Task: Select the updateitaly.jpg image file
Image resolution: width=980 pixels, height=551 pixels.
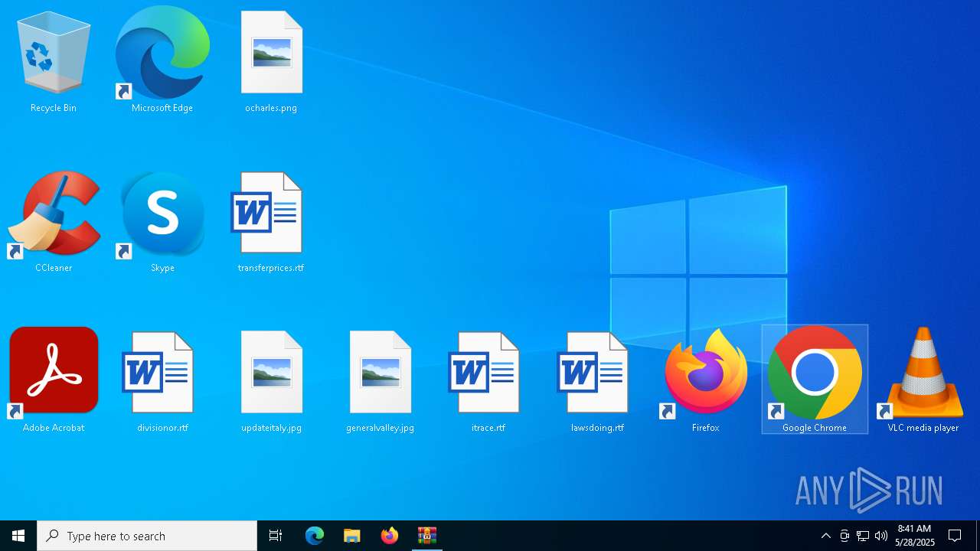Action: coord(271,380)
